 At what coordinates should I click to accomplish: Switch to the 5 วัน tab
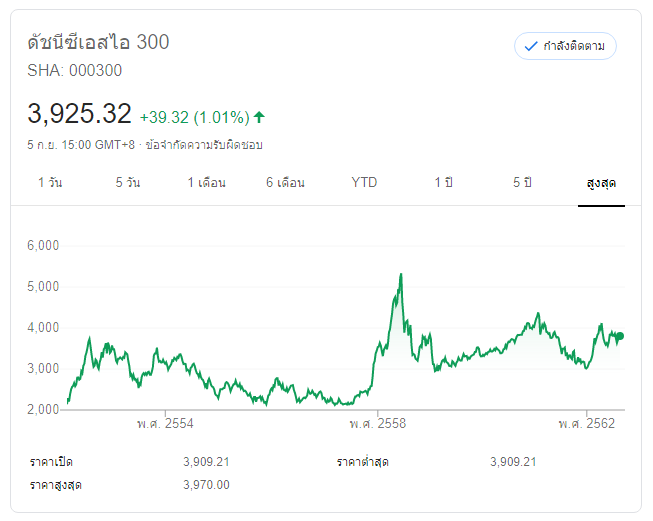[x=128, y=183]
